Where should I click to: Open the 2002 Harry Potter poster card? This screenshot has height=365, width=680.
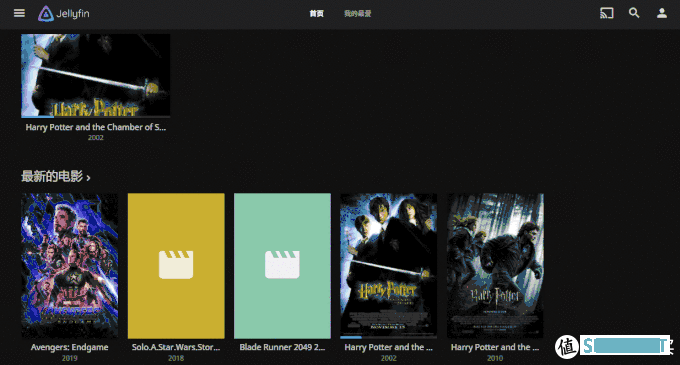(x=389, y=266)
